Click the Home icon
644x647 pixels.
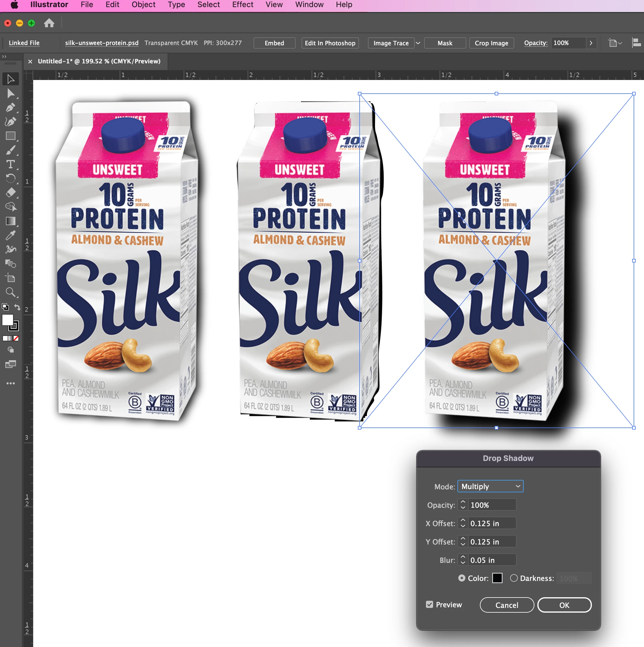click(49, 23)
